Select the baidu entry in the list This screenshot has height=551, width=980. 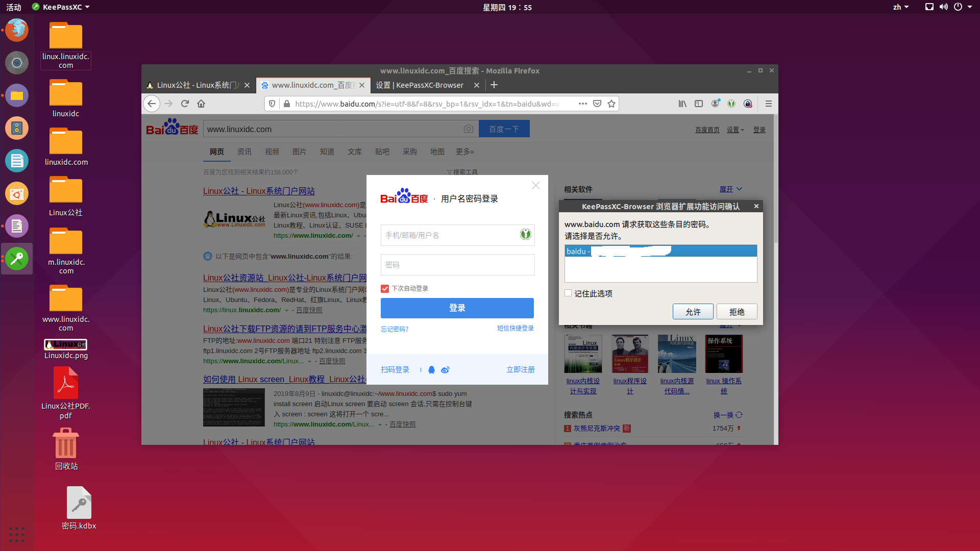pos(660,251)
